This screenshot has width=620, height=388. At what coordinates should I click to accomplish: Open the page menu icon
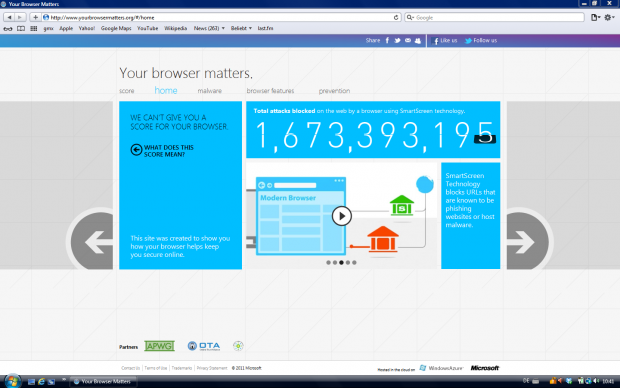pyautogui.click(x=595, y=17)
